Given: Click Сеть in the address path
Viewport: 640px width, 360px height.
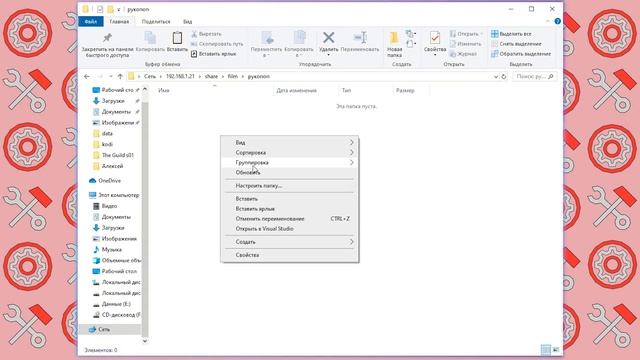Looking at the screenshot, I should [150, 76].
